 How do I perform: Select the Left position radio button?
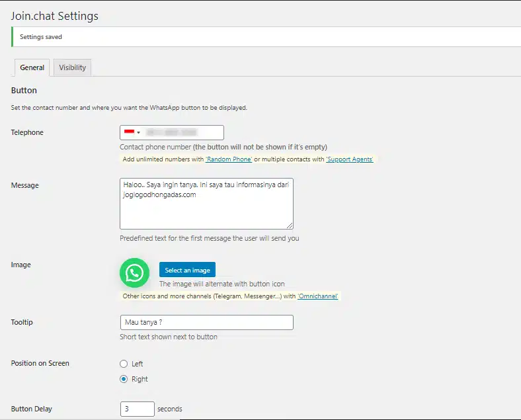pyautogui.click(x=124, y=364)
